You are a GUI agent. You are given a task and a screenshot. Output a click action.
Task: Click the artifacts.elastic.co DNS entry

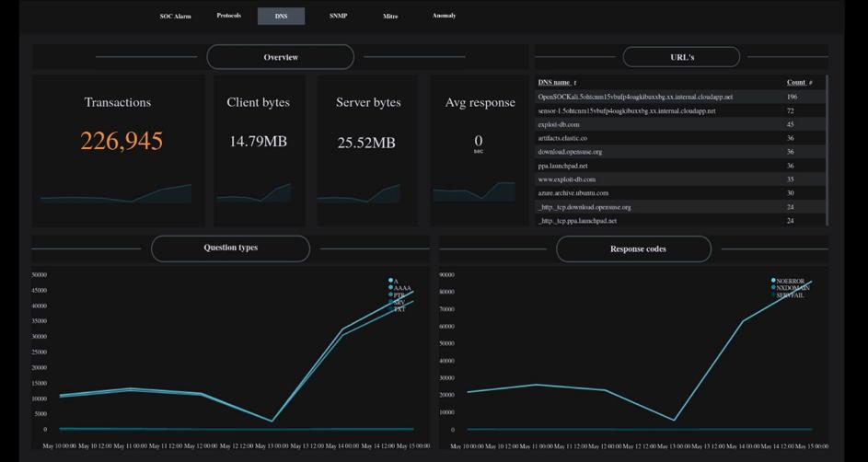coord(562,138)
